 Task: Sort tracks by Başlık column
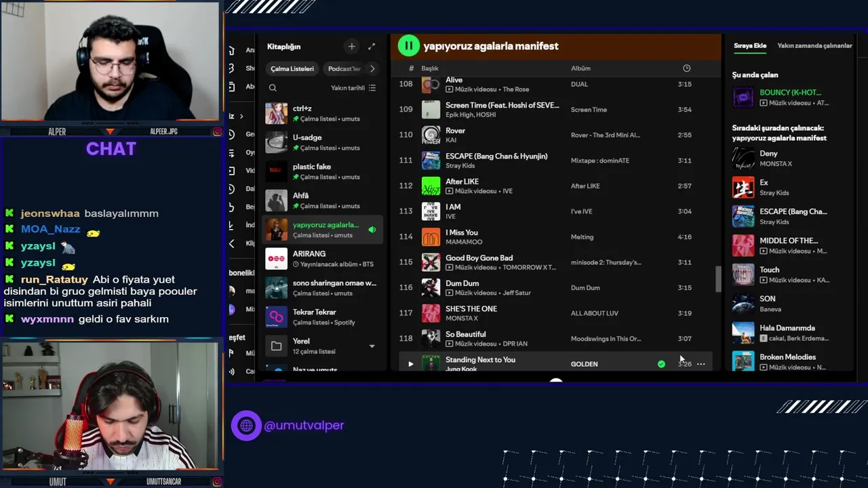(x=430, y=68)
